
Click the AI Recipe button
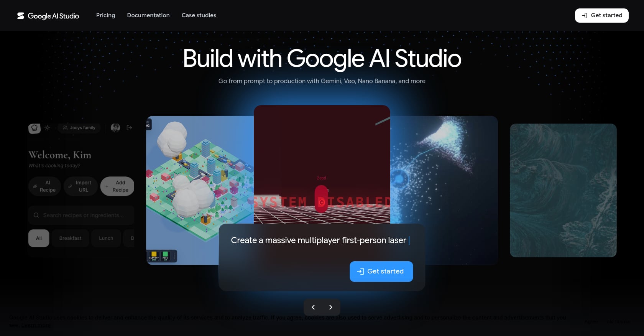click(x=44, y=186)
